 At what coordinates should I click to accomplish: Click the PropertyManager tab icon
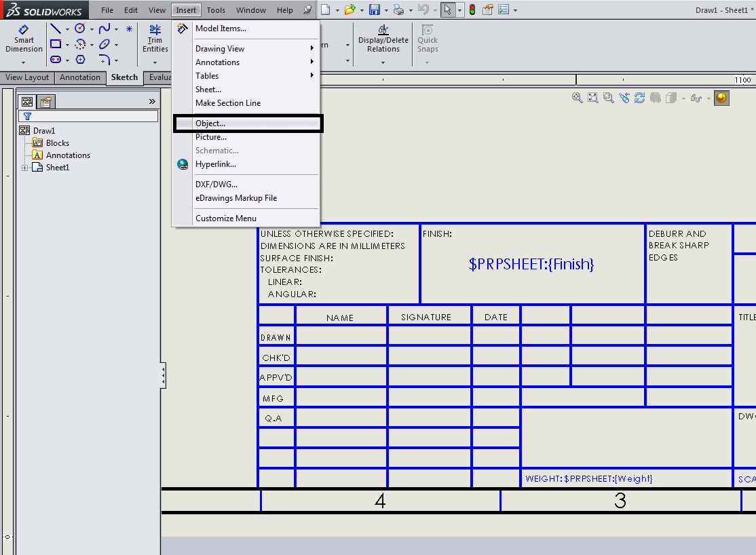click(x=45, y=102)
